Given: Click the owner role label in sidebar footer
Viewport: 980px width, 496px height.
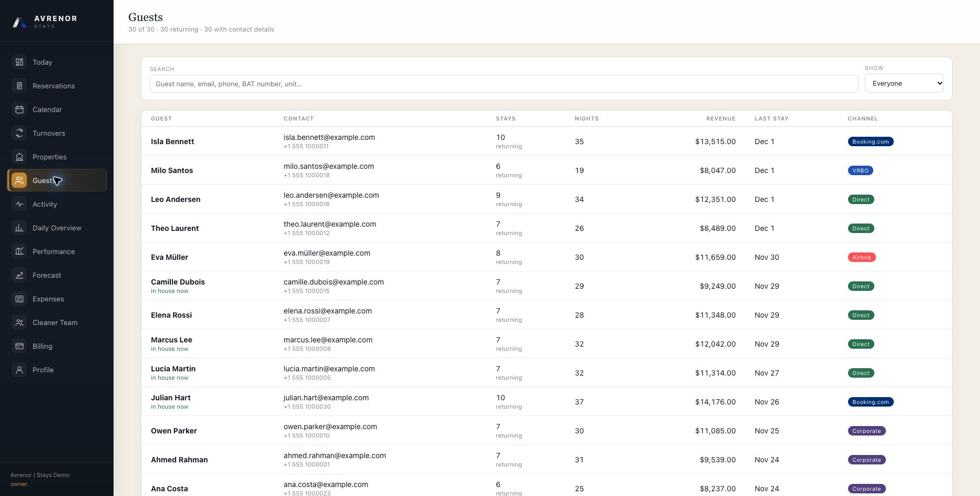Looking at the screenshot, I should [19, 484].
